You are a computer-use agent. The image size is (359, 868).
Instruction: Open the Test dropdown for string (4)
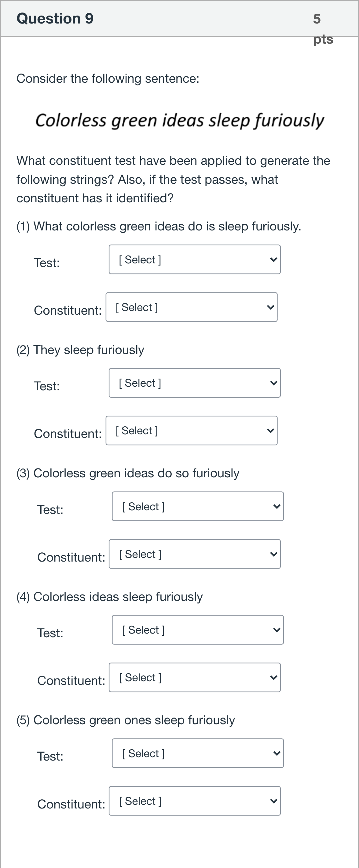pyautogui.click(x=198, y=630)
